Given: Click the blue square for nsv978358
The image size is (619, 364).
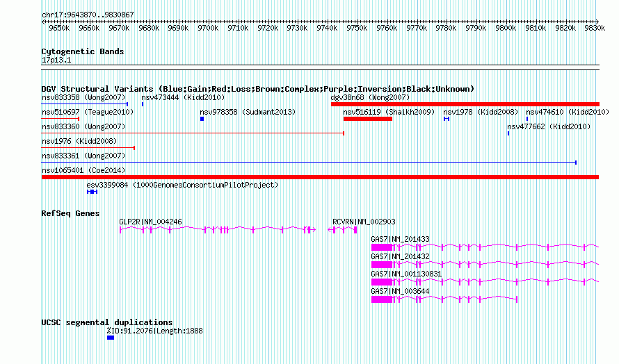Looking at the screenshot, I should pyautogui.click(x=202, y=119).
